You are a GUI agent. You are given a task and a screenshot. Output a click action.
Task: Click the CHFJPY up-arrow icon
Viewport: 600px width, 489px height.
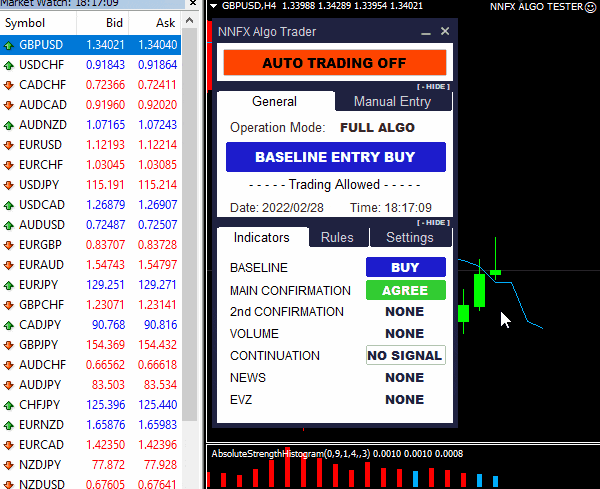[8, 405]
